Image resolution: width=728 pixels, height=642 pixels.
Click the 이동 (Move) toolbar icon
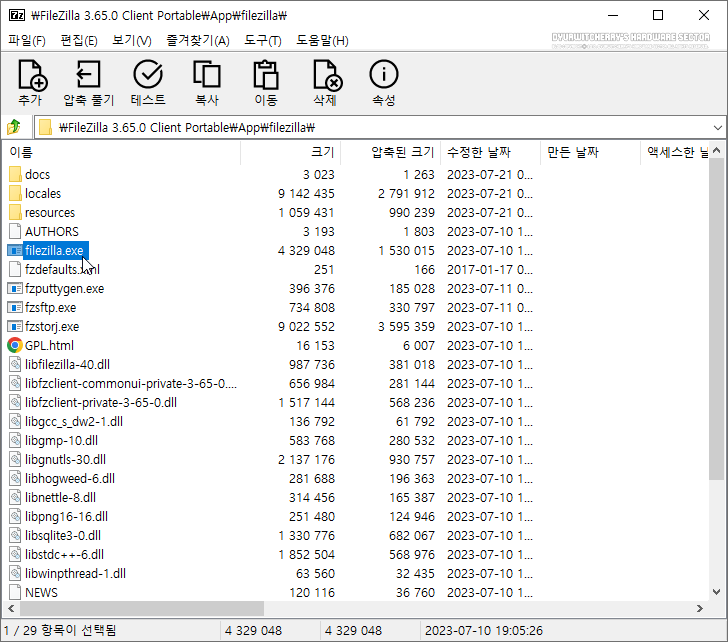(x=266, y=74)
